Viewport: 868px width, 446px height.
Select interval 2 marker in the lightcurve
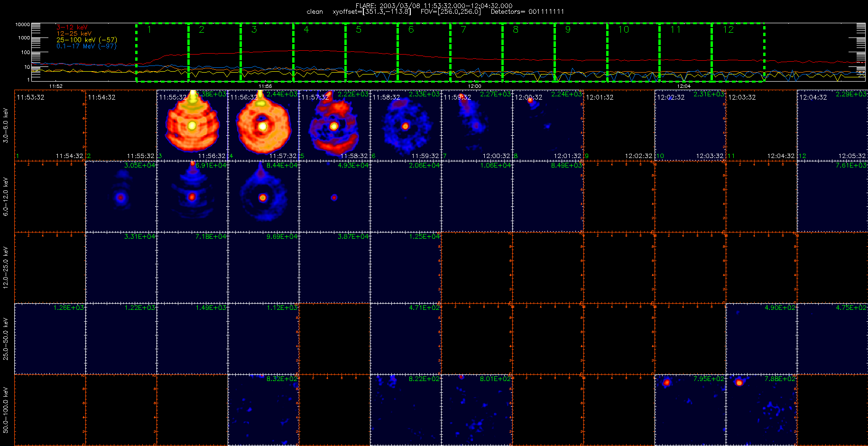[202, 29]
